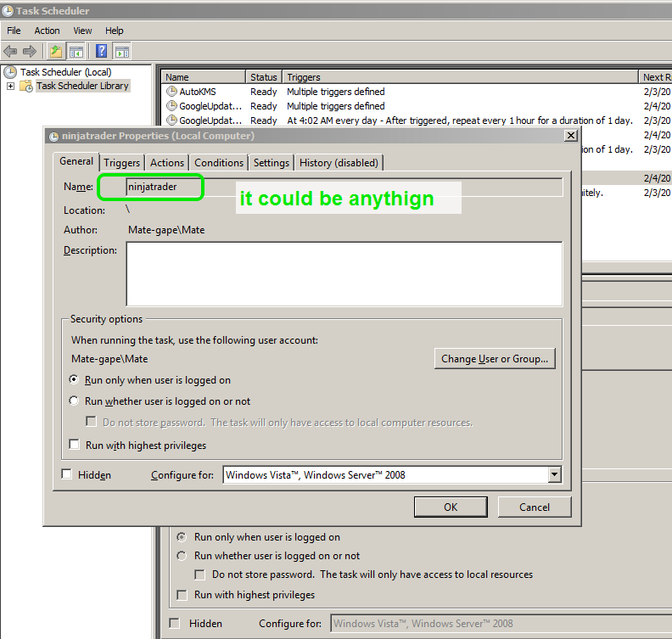
Task: Open the Action menu
Action: pyautogui.click(x=48, y=31)
